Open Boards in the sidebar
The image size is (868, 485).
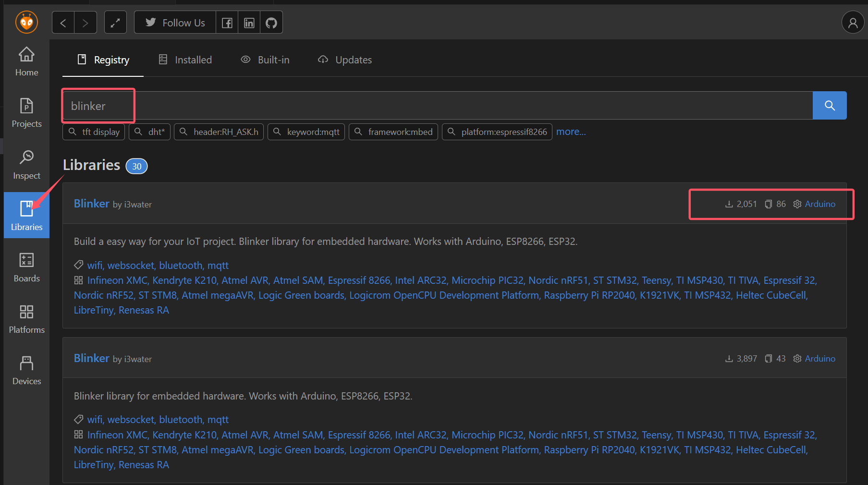click(26, 267)
